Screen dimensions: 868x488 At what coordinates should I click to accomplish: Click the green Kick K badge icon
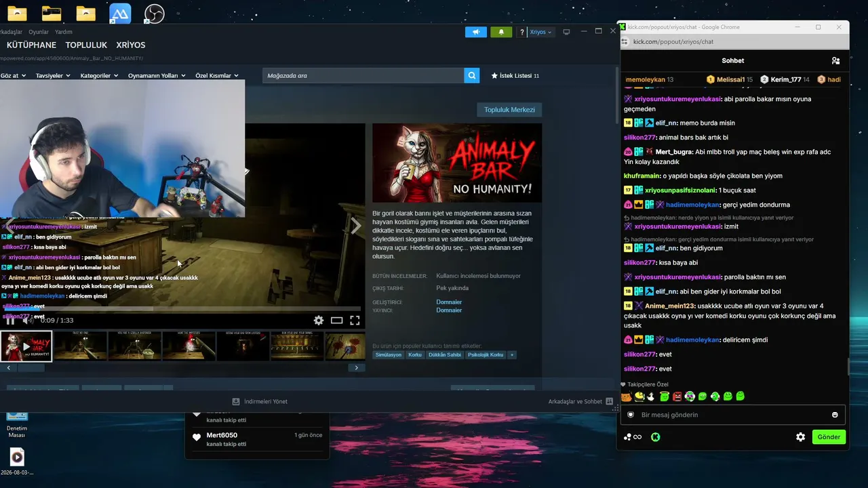click(656, 437)
